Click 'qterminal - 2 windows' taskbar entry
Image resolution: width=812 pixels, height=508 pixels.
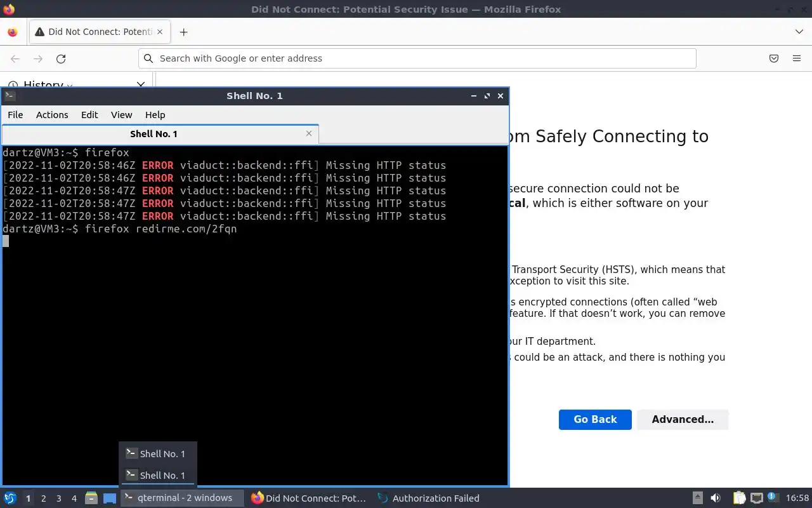click(182, 498)
